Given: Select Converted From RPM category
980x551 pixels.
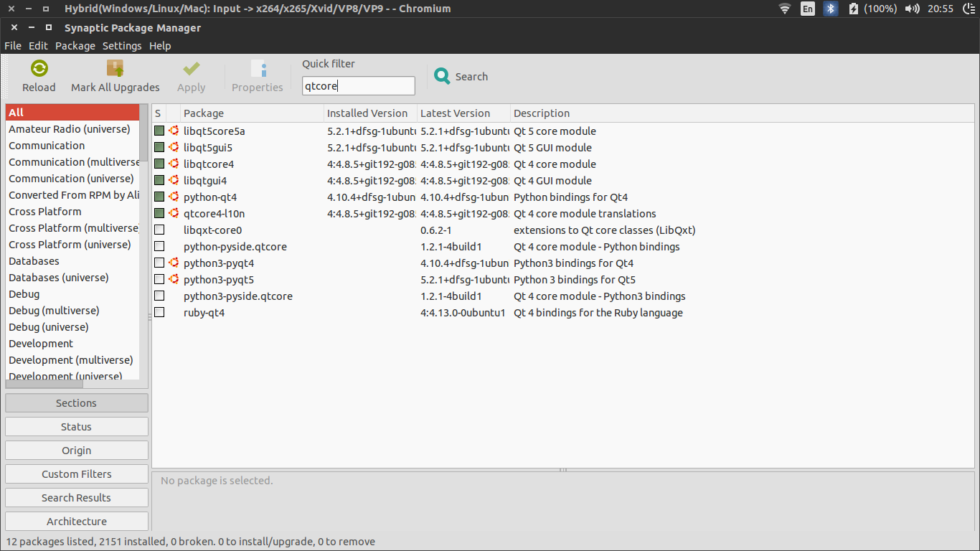Looking at the screenshot, I should pos(72,195).
